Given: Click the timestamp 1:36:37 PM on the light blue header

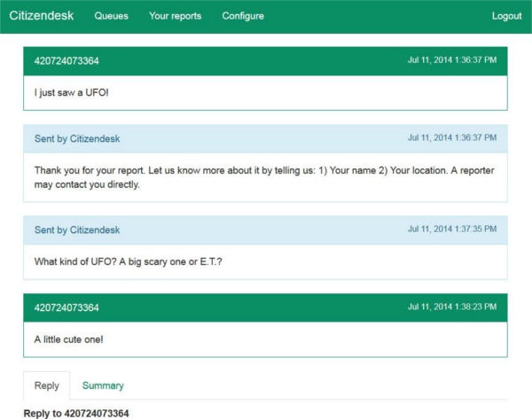Looking at the screenshot, I should [x=452, y=137].
